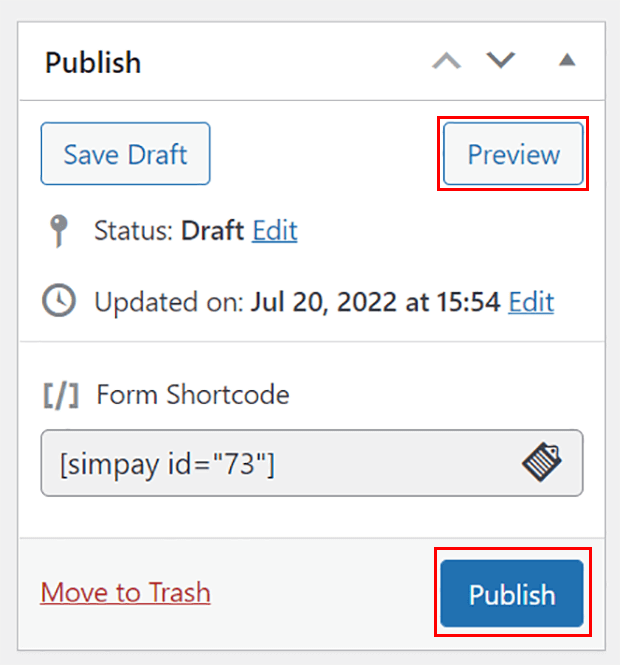Click the Save Draft button
The width and height of the screenshot is (620, 665).
[x=125, y=154]
